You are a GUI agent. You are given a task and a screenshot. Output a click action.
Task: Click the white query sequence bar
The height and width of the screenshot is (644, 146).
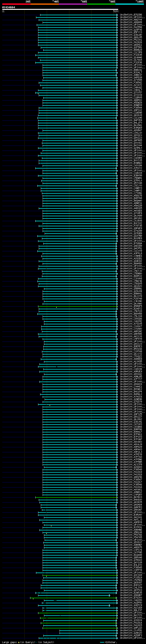point(60,9)
